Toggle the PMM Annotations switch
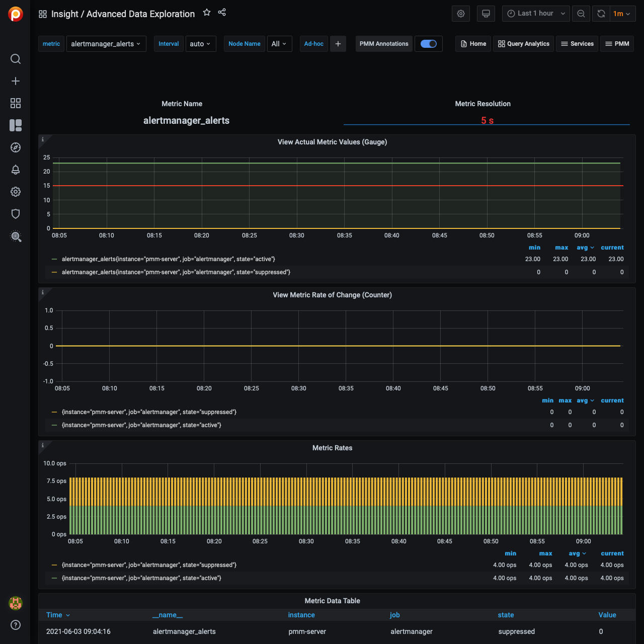Image resolution: width=644 pixels, height=644 pixels. click(x=429, y=44)
